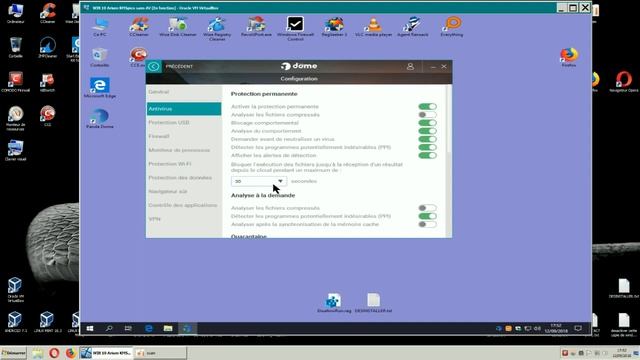Select the Général settings tab
Viewport: 640px width, 360px height.
click(184, 92)
